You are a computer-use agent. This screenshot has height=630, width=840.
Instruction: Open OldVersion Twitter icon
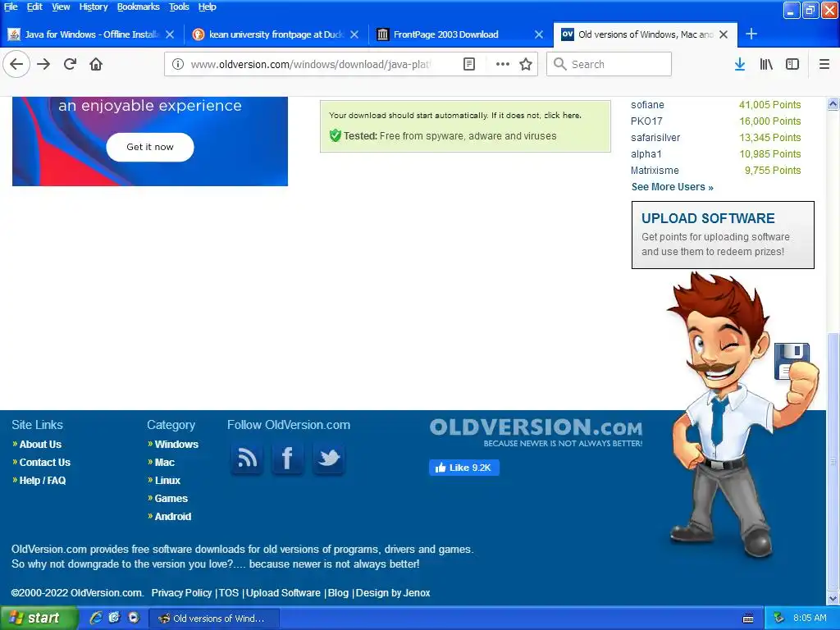click(x=328, y=459)
